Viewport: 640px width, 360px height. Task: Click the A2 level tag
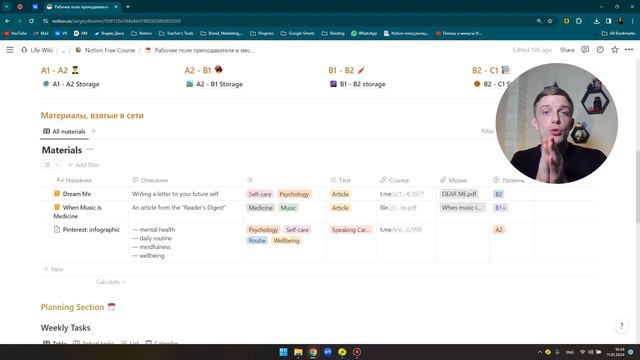pos(499,230)
